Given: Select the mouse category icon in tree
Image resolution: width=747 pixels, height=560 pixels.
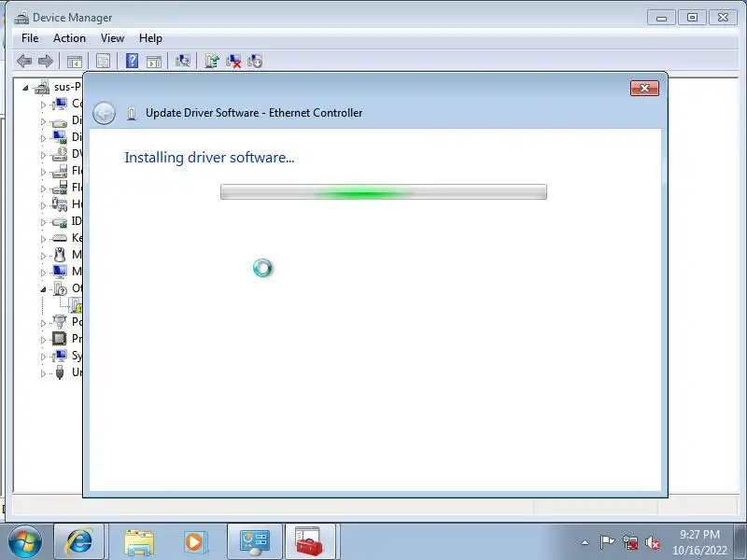Looking at the screenshot, I should coord(60,255).
